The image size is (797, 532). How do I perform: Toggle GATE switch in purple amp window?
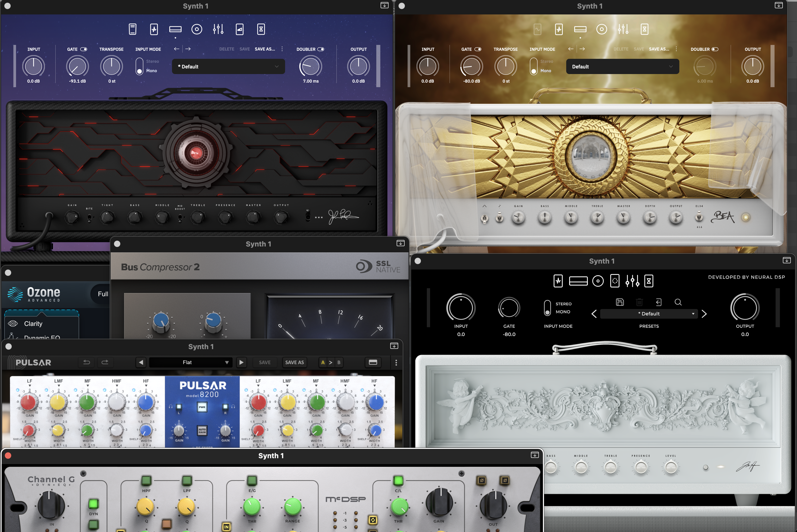tap(83, 49)
